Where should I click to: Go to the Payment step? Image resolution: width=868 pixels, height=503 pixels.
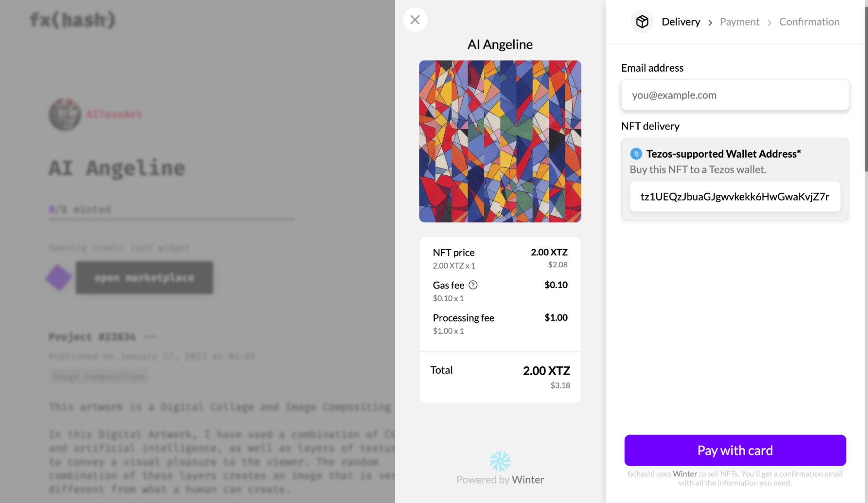739,22
